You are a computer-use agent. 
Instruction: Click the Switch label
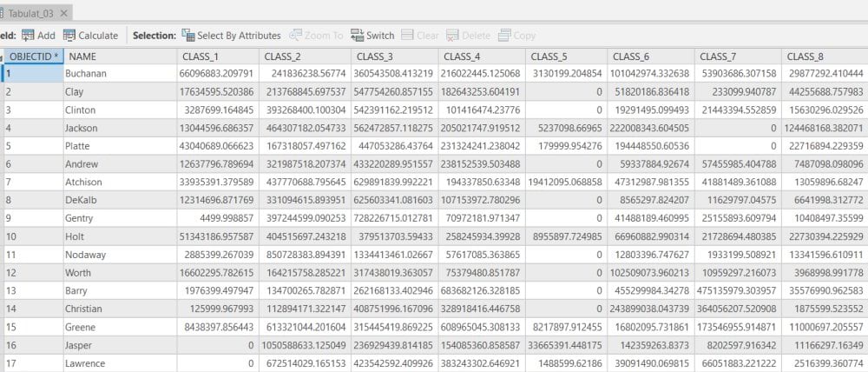click(x=380, y=36)
